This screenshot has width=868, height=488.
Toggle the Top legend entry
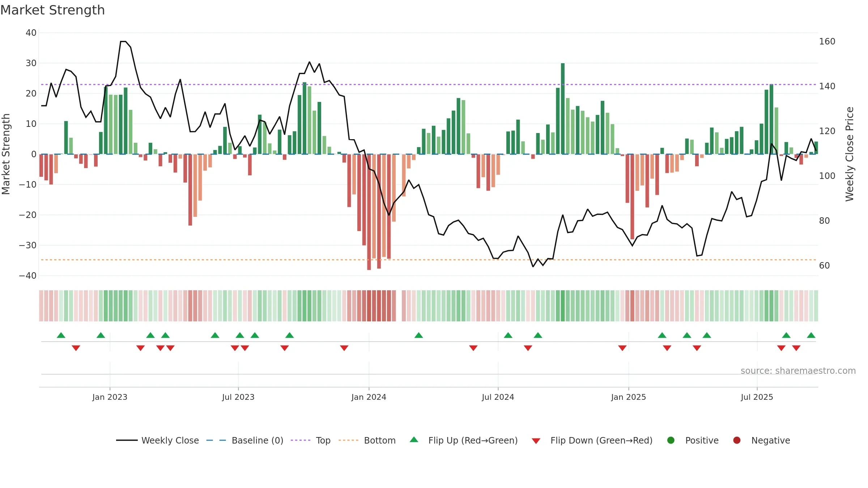point(311,440)
